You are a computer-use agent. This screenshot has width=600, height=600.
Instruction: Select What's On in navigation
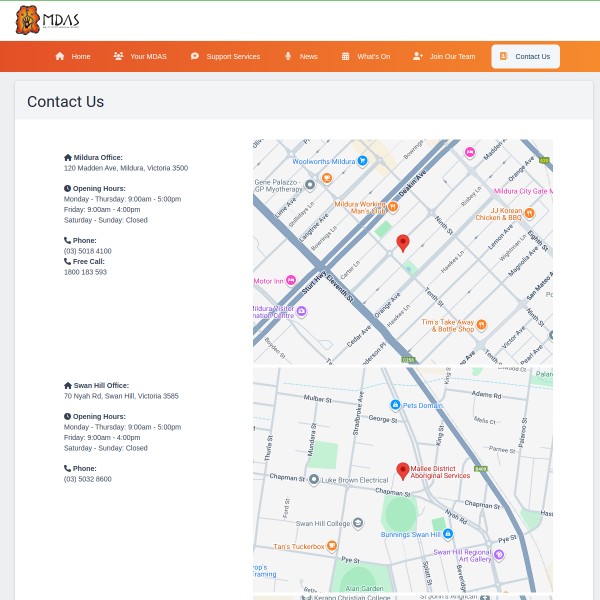(366, 57)
